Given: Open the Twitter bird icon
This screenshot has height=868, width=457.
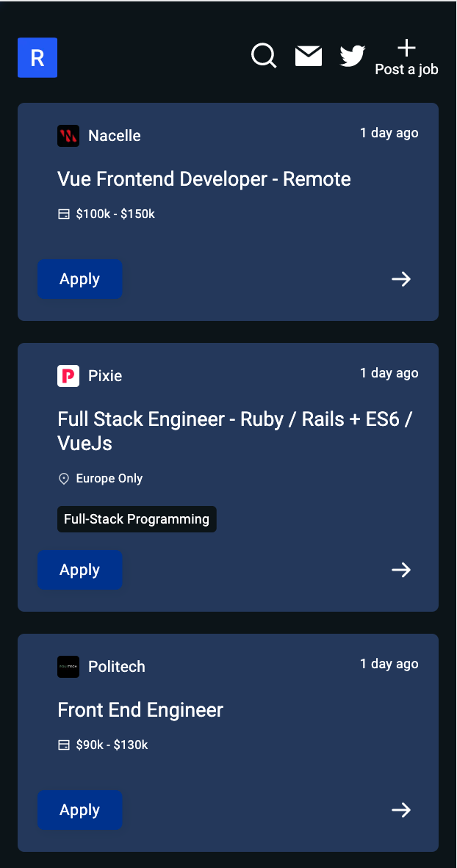Looking at the screenshot, I should [353, 57].
